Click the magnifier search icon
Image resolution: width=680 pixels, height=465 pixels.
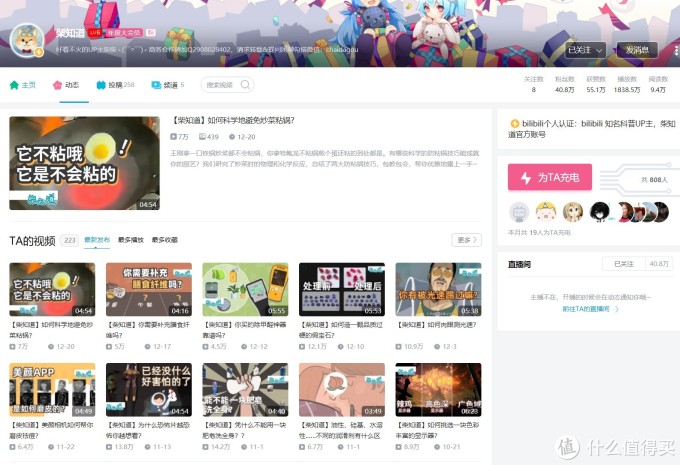click(x=245, y=85)
